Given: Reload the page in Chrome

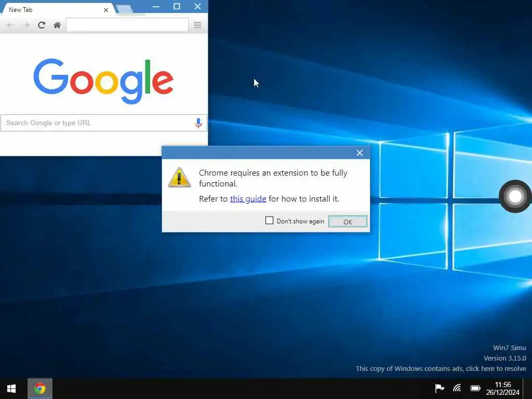Looking at the screenshot, I should click(42, 25).
